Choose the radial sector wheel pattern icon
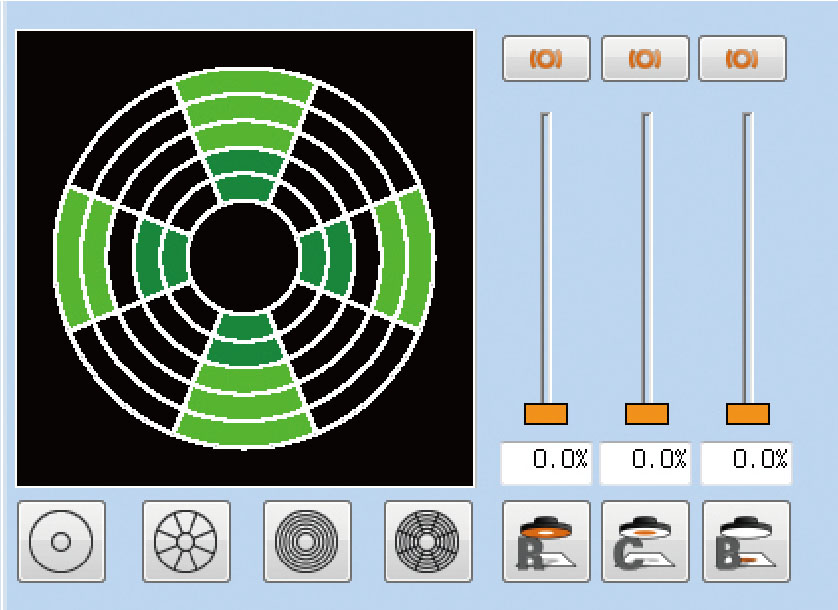This screenshot has width=838, height=610. (186, 541)
